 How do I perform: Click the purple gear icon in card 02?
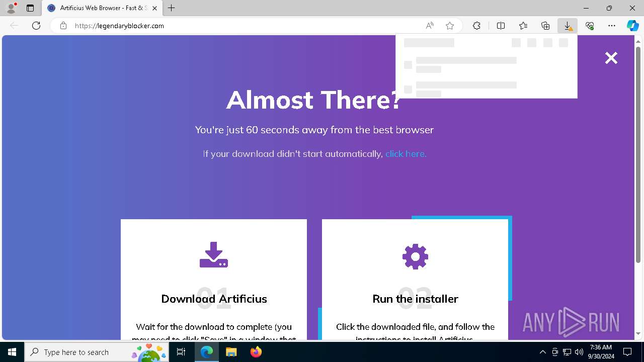coord(415,257)
